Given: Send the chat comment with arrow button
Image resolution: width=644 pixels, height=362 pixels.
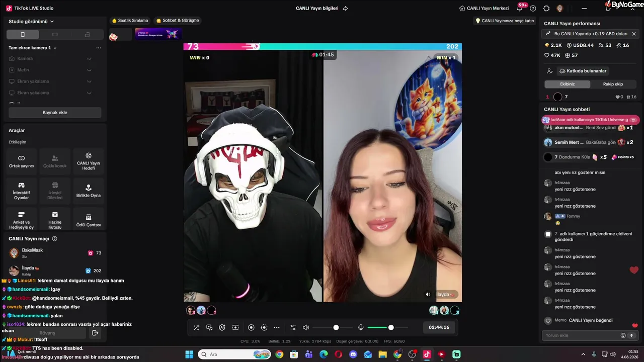Looking at the screenshot, I should point(632,335).
